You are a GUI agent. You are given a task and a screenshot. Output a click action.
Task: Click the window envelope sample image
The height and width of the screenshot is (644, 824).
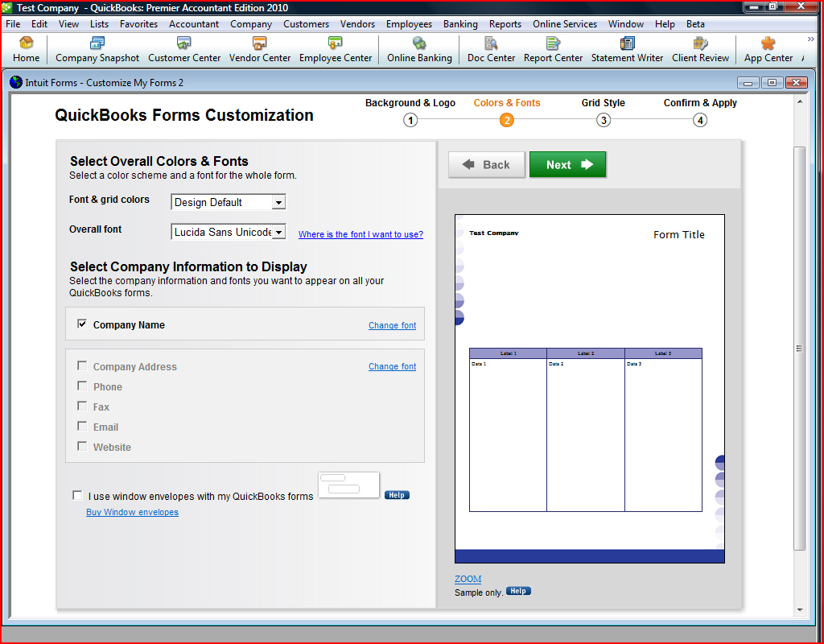pyautogui.click(x=348, y=485)
